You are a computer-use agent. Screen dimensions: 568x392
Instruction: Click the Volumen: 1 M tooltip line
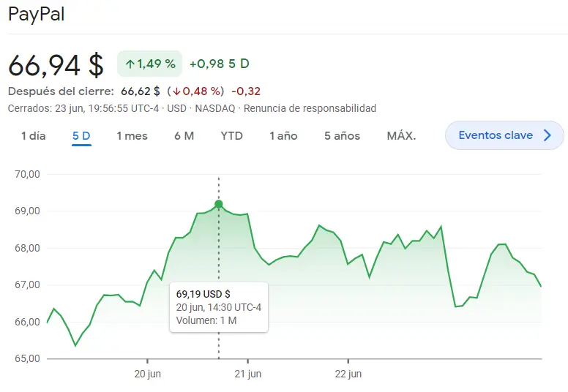click(x=206, y=320)
